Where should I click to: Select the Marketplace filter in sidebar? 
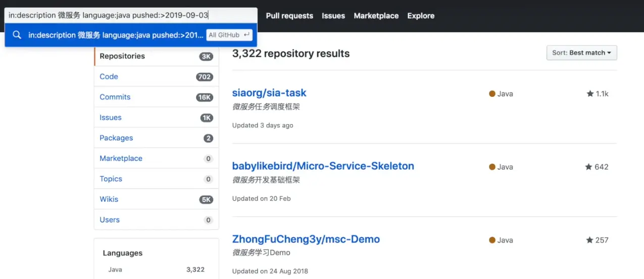click(x=157, y=158)
